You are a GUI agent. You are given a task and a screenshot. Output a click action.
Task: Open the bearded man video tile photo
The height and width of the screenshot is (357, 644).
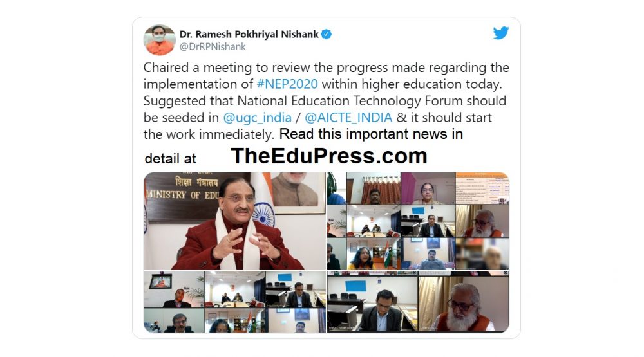click(x=463, y=304)
